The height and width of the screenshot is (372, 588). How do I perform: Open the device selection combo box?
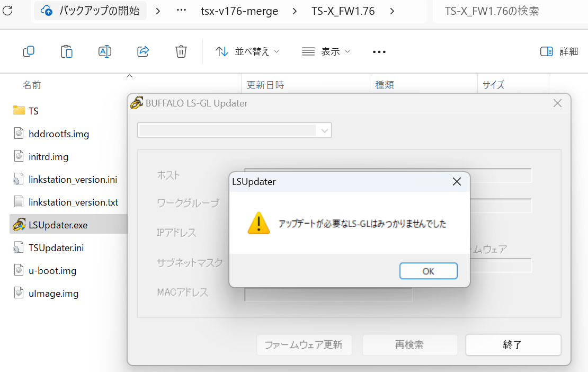pyautogui.click(x=234, y=130)
